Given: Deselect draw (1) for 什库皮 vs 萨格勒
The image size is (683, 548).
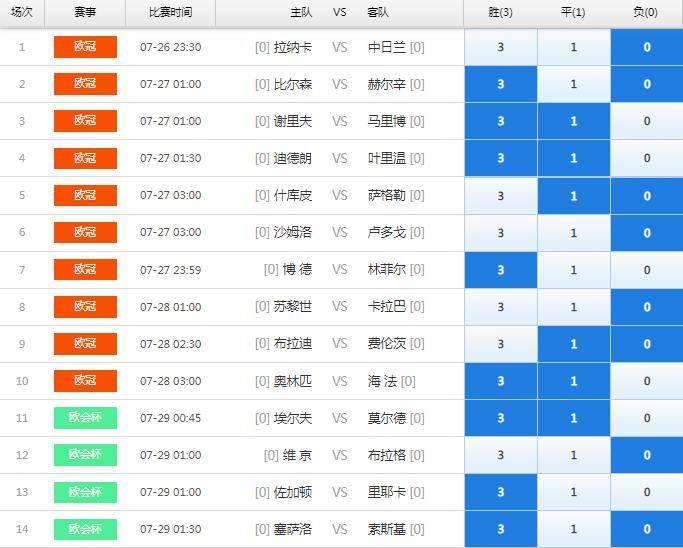Looking at the screenshot, I should [574, 196].
